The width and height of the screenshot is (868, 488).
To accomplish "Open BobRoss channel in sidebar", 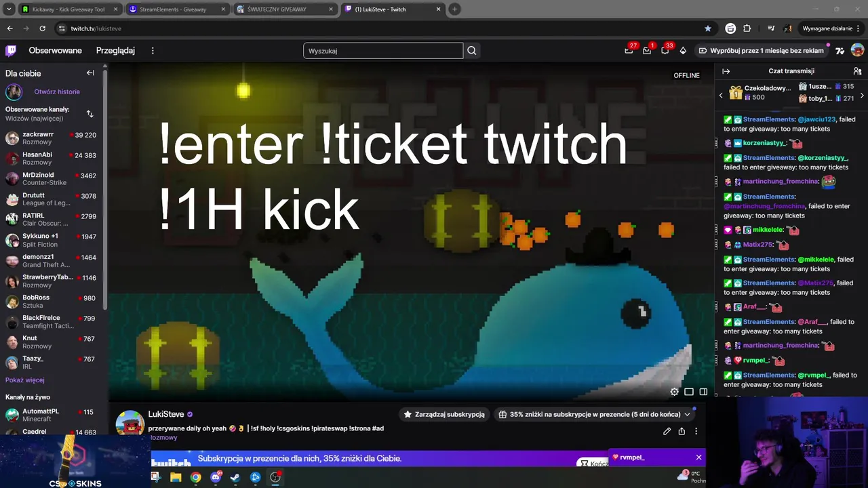I will [51, 301].
